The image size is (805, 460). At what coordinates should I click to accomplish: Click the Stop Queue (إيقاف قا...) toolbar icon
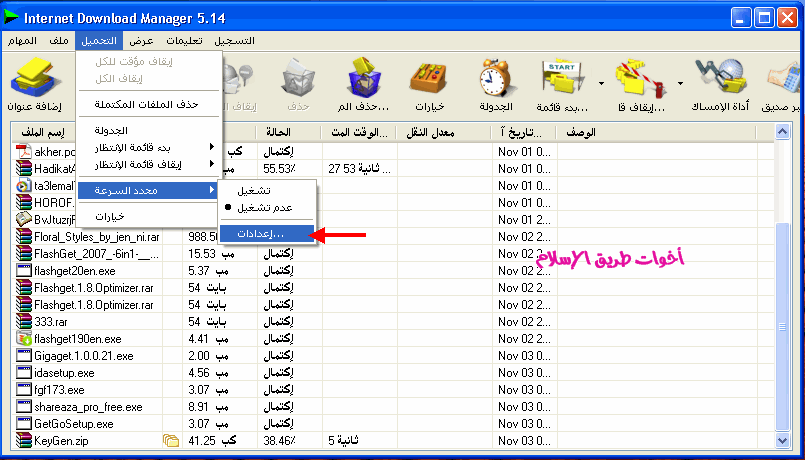[x=642, y=79]
